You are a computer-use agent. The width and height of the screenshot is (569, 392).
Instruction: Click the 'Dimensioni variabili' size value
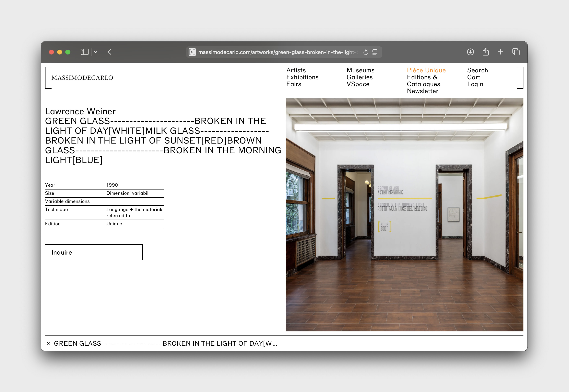128,193
